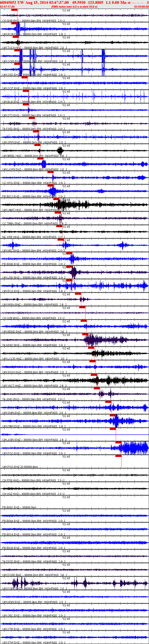The width and height of the screenshot is (149, 644).
Task: Select the UW PGO EHZ 20 99999.0km label
Action: coord(20,466)
